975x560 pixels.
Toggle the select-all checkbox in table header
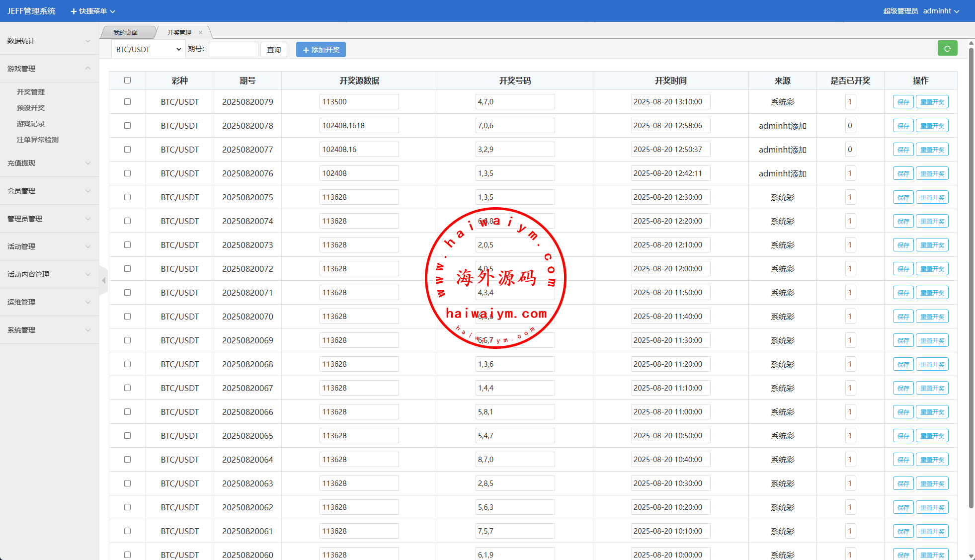tap(127, 80)
